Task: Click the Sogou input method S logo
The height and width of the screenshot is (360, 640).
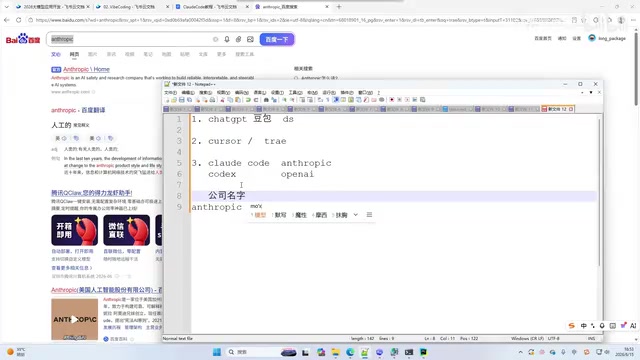Action: (571, 325)
